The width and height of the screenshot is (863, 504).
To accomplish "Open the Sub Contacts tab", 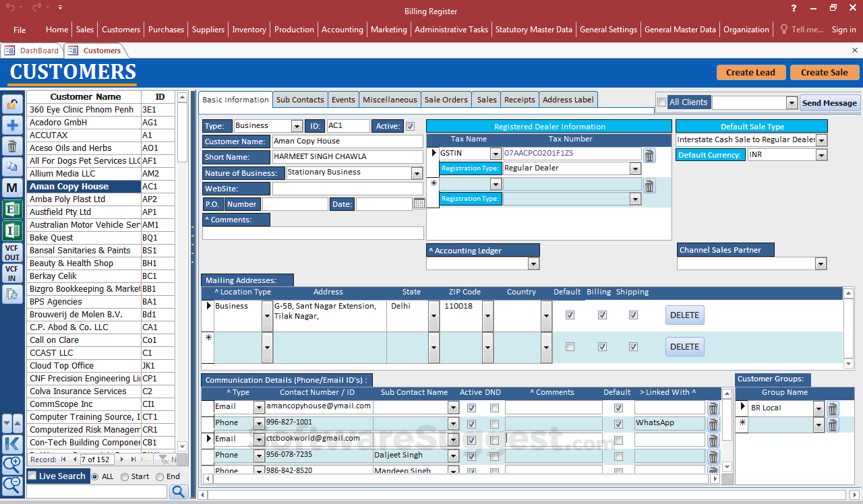I will 300,100.
